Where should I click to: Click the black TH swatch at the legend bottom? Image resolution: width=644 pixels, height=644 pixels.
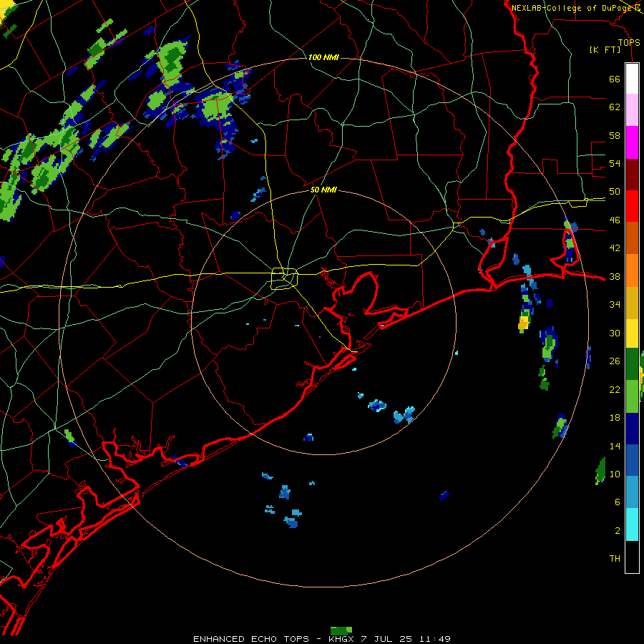click(632, 557)
